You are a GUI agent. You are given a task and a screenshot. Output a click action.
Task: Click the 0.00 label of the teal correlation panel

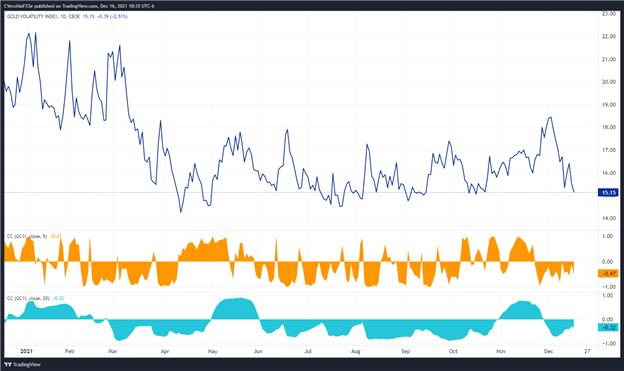608,320
